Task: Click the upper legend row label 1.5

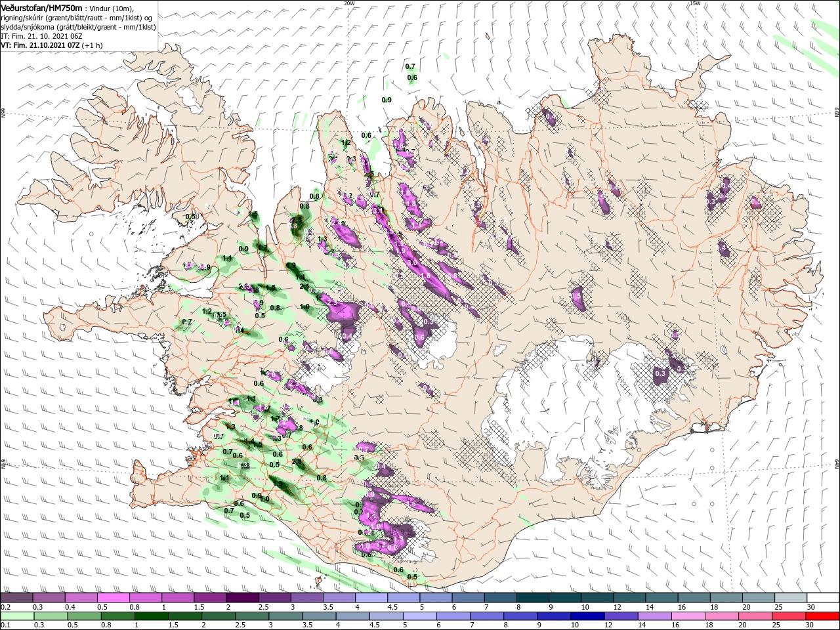Action: pyautogui.click(x=199, y=608)
